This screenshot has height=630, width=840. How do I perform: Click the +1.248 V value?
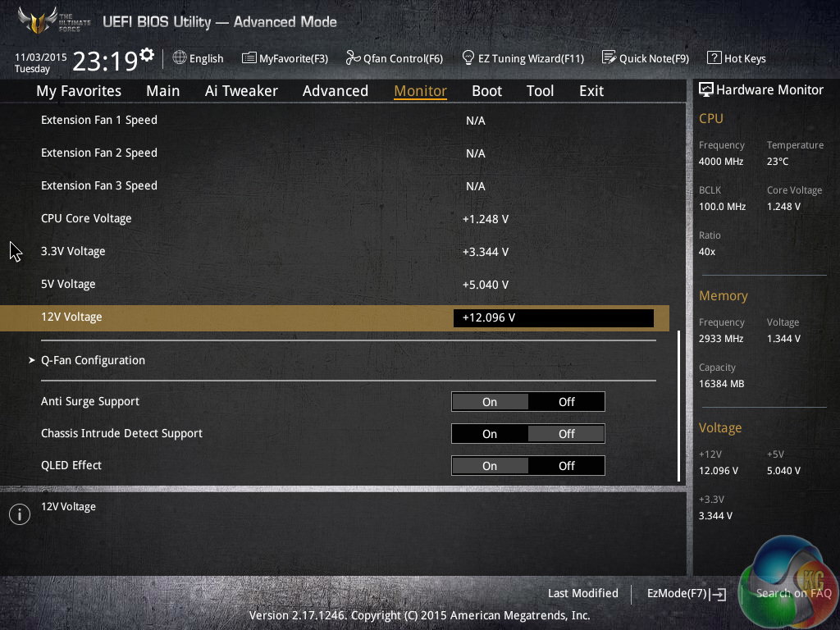pos(486,219)
